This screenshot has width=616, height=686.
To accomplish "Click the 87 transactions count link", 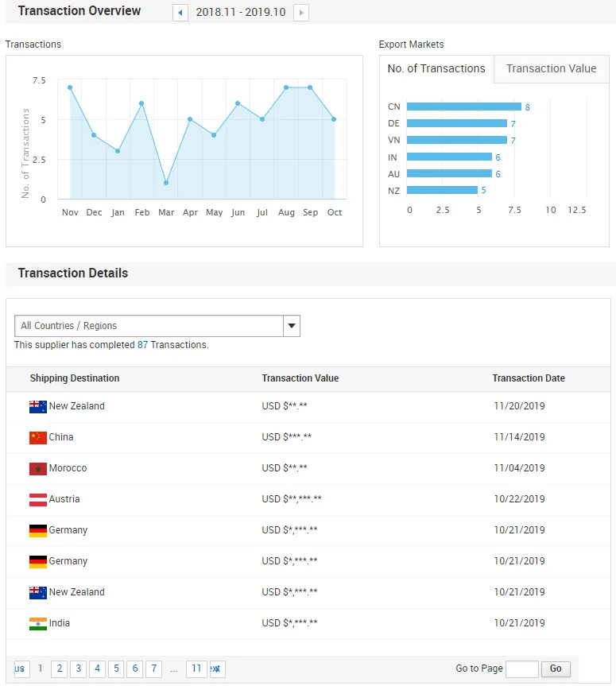I will coord(142,345).
